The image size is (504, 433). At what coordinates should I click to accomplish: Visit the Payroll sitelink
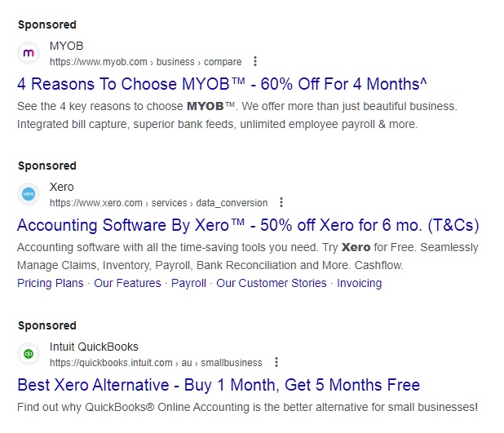pos(188,283)
